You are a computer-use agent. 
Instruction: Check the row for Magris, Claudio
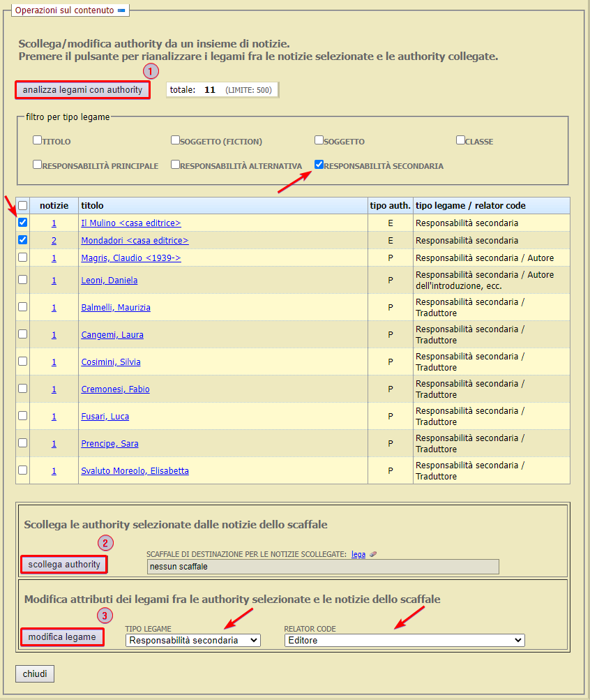coord(22,257)
